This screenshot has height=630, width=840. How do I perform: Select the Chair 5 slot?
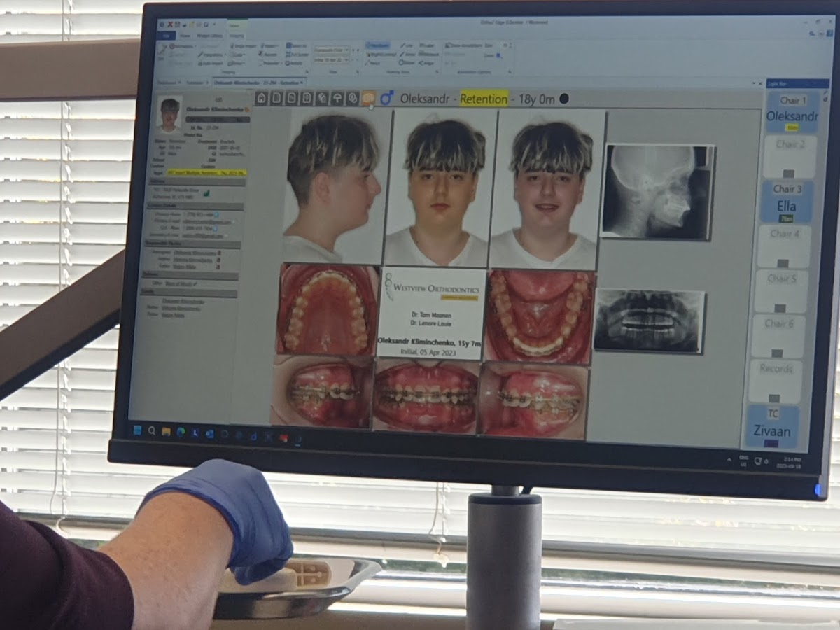click(x=782, y=291)
